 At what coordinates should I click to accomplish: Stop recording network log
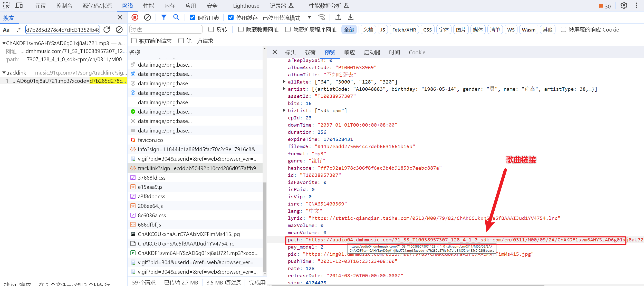click(135, 17)
